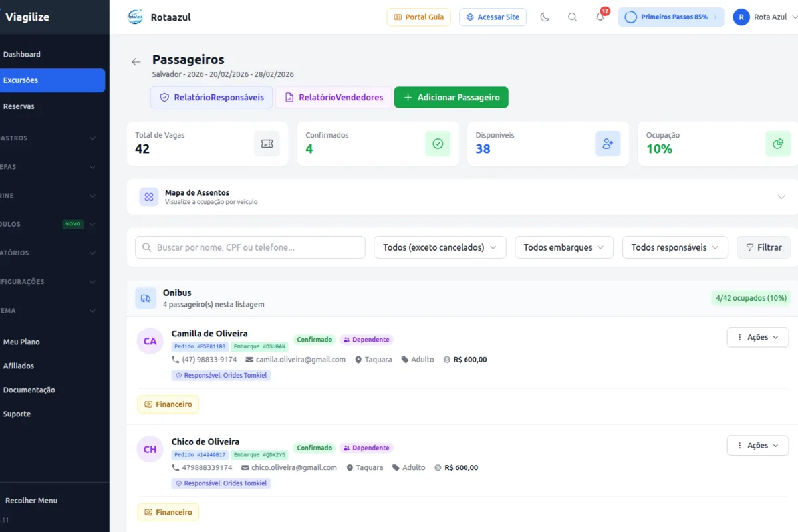Image resolution: width=798 pixels, height=532 pixels.
Task: Focus the Buscar por nome, CPF search field
Action: 250,247
